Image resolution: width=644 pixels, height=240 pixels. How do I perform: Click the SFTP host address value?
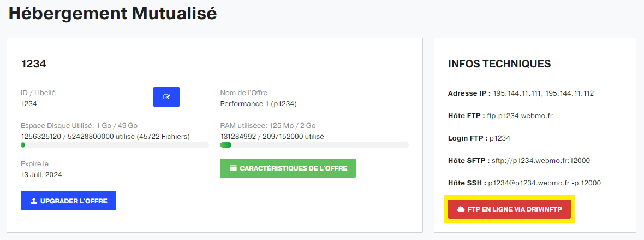pyautogui.click(x=541, y=161)
